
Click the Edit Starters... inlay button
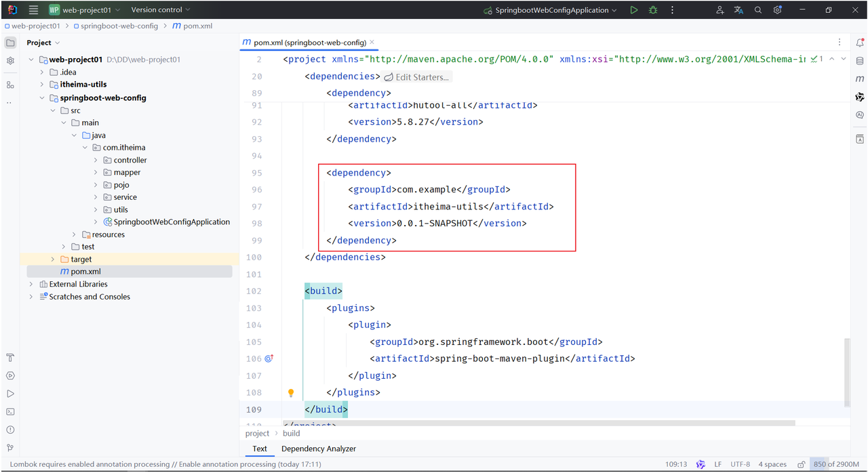tap(416, 77)
